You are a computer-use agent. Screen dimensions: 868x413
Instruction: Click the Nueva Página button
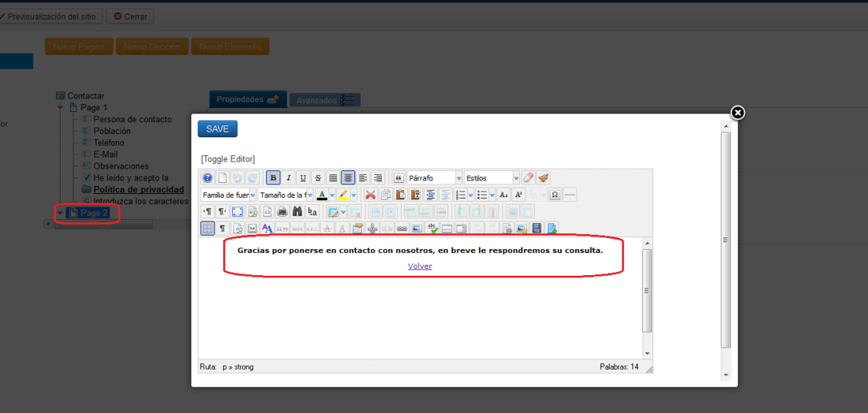point(79,47)
